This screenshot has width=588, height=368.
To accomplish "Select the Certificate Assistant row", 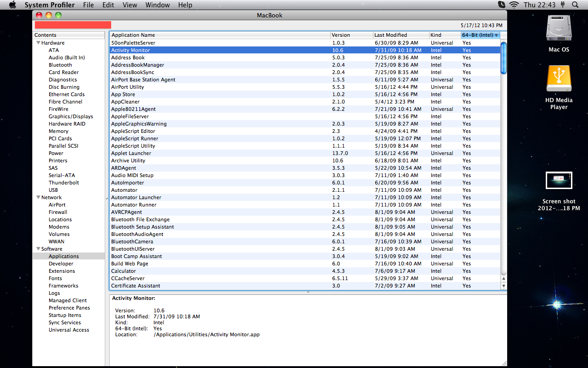I will point(305,286).
